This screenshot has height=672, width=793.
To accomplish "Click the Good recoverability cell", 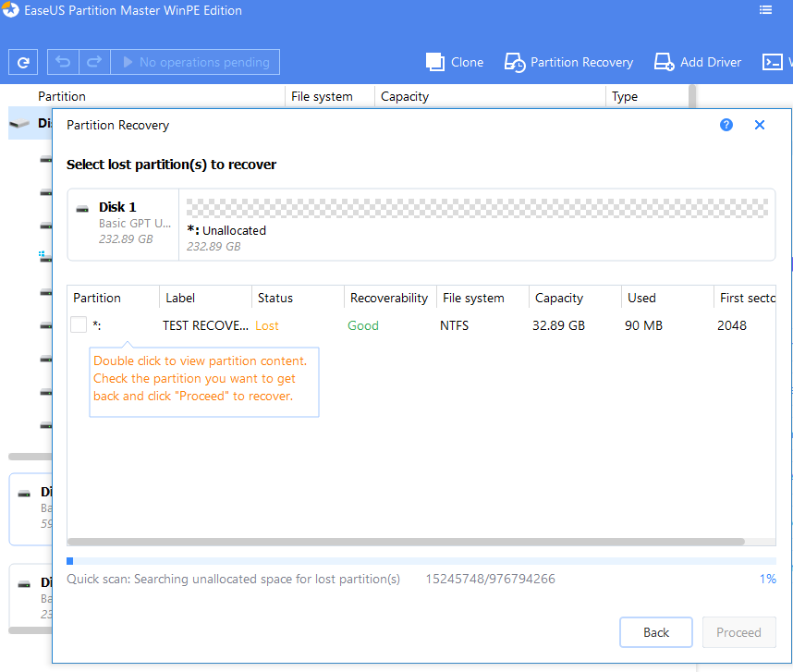I will pyautogui.click(x=363, y=325).
